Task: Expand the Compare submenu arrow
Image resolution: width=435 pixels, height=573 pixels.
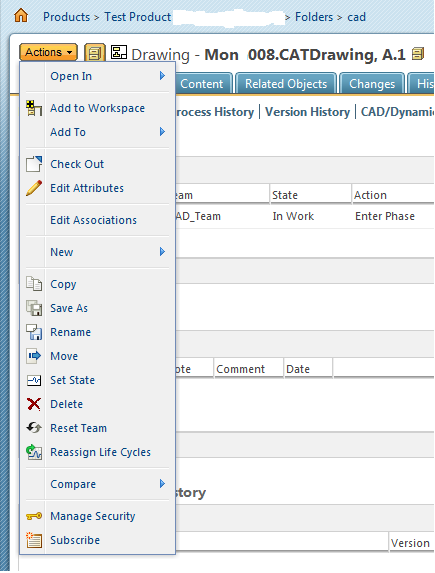Action: [162, 484]
